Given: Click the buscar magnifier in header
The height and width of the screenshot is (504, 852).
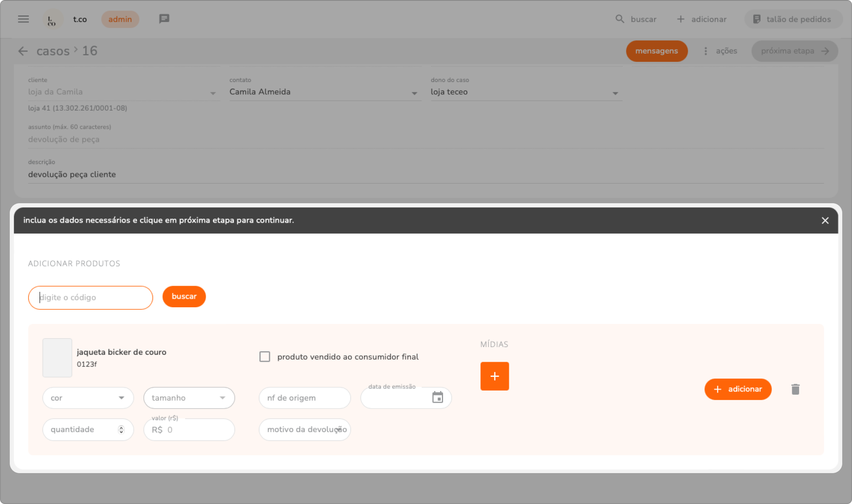Looking at the screenshot, I should [x=619, y=19].
